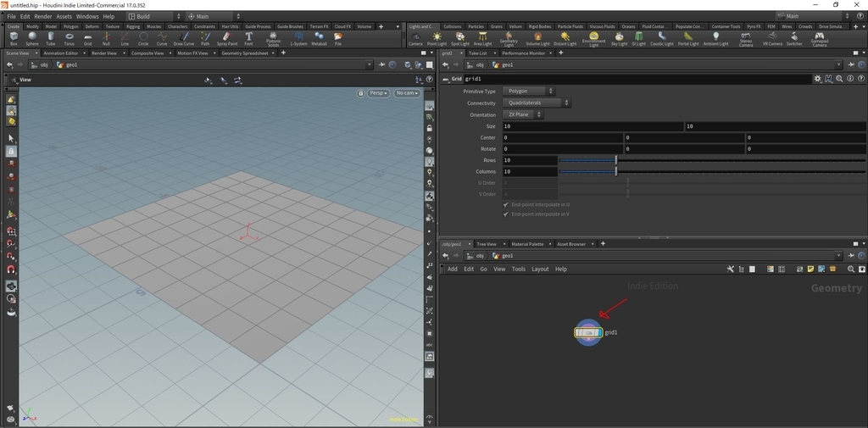Select the grid1 node in network
868x428 pixels.
(x=588, y=333)
